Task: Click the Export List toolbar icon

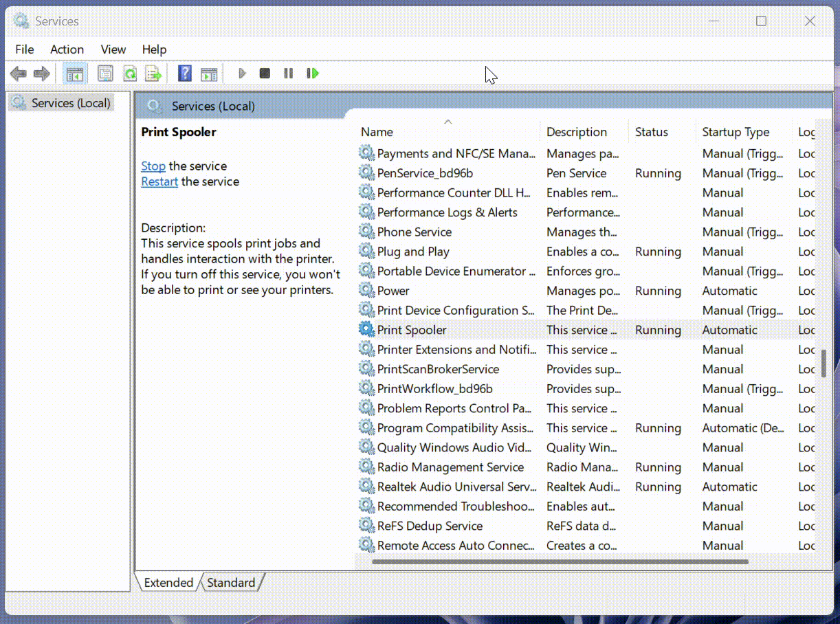Action: pyautogui.click(x=153, y=74)
